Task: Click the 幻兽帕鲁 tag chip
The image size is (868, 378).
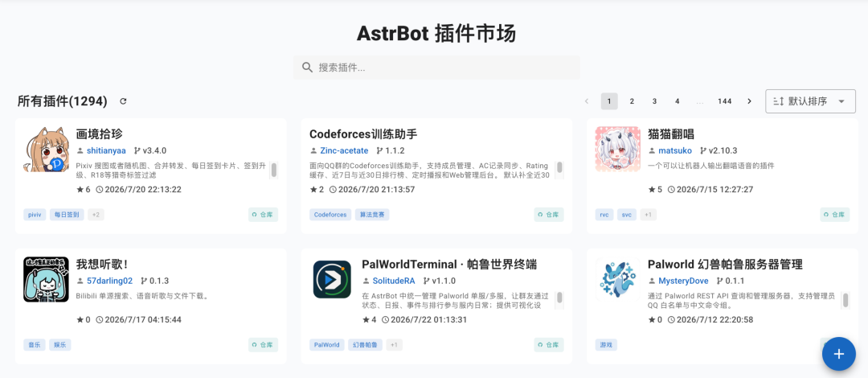Action: (x=366, y=345)
